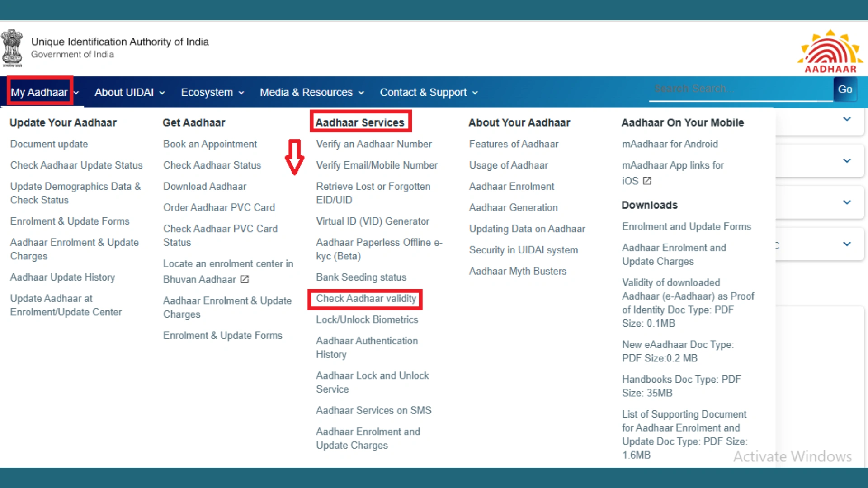Select Check Aadhaar validity
The image size is (868, 488).
pos(366,299)
